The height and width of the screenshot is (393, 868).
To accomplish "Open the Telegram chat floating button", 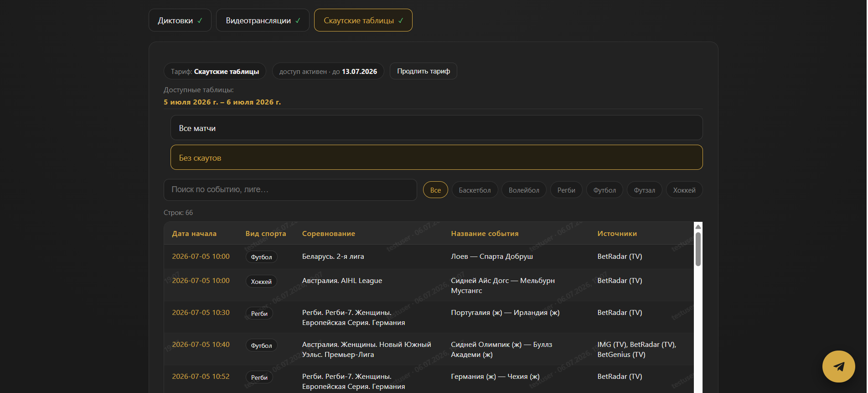I will tap(839, 367).
